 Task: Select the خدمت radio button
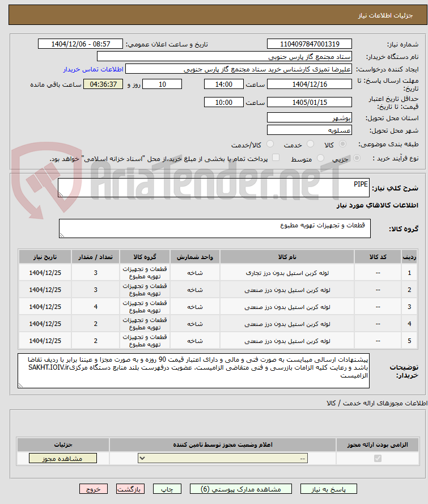(x=310, y=145)
